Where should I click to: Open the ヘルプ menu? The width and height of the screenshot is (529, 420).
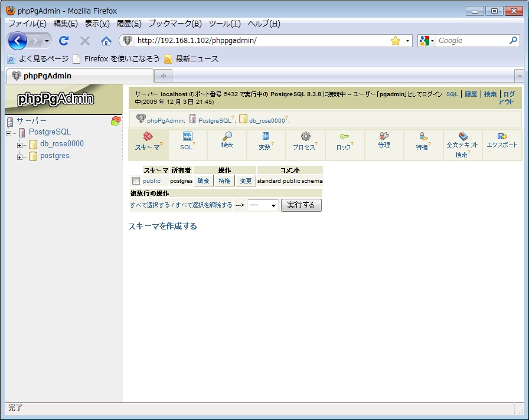pyautogui.click(x=264, y=24)
